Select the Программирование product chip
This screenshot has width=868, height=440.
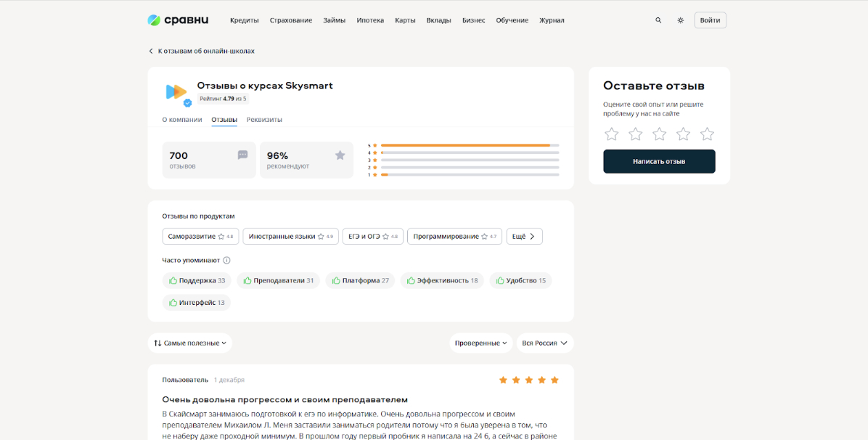point(454,236)
